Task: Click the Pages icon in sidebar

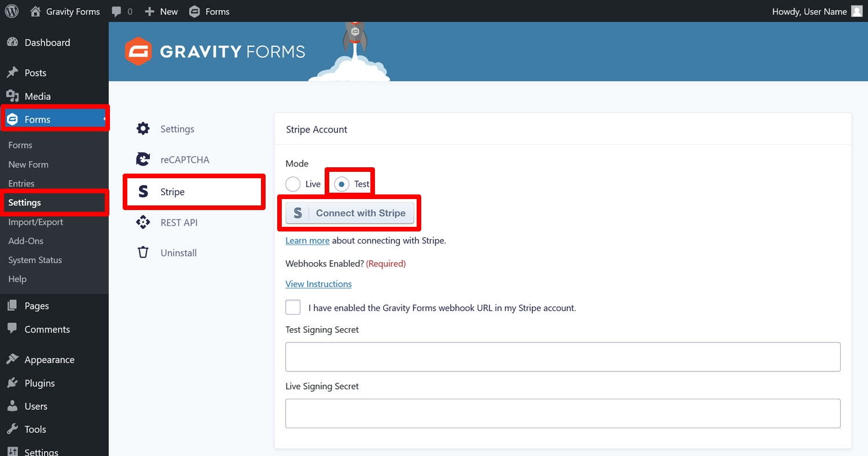Action: pyautogui.click(x=12, y=306)
